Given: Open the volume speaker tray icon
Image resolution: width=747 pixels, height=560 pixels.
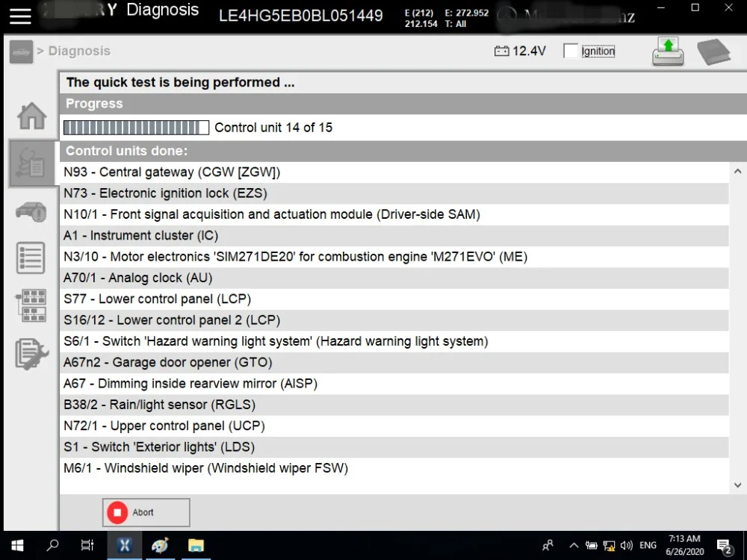Looking at the screenshot, I should [x=627, y=545].
